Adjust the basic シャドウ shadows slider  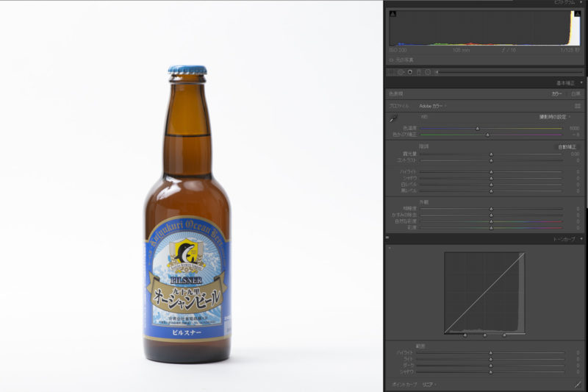491,178
